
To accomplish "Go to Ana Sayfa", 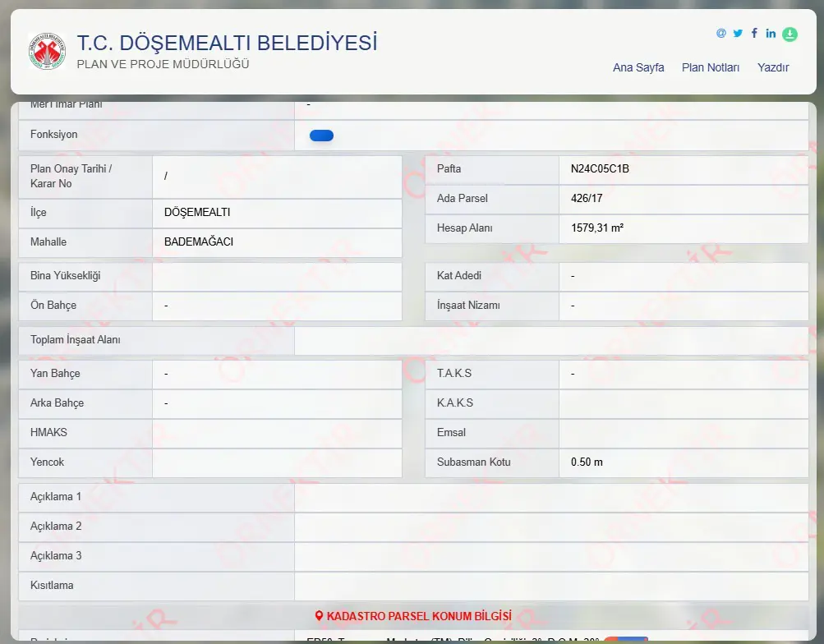I will pyautogui.click(x=638, y=67).
